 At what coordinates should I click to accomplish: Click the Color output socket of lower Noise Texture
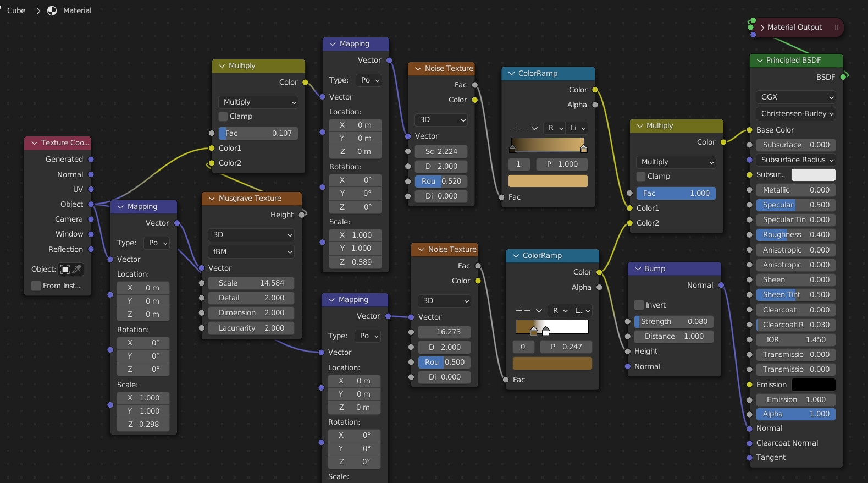point(478,281)
